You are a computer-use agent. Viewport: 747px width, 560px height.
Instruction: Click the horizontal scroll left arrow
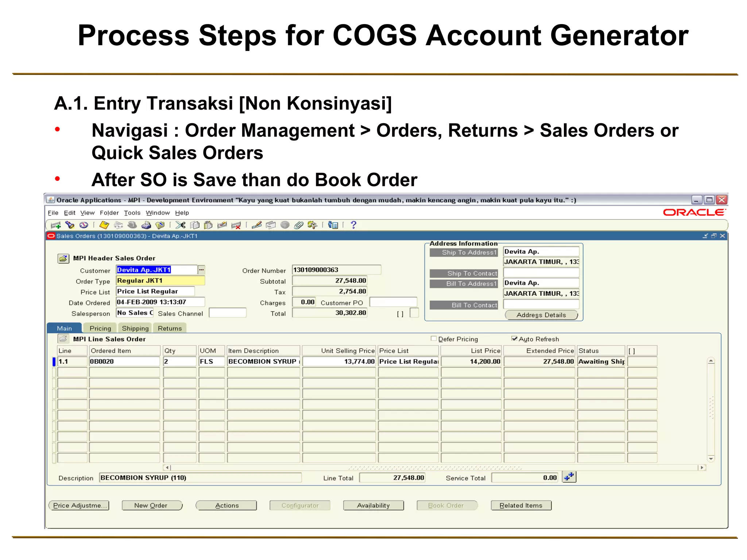(167, 467)
